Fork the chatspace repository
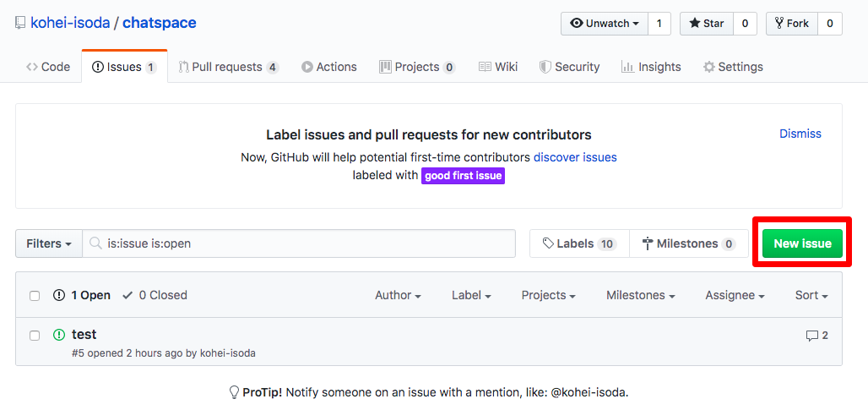The image size is (868, 410). [x=790, y=24]
